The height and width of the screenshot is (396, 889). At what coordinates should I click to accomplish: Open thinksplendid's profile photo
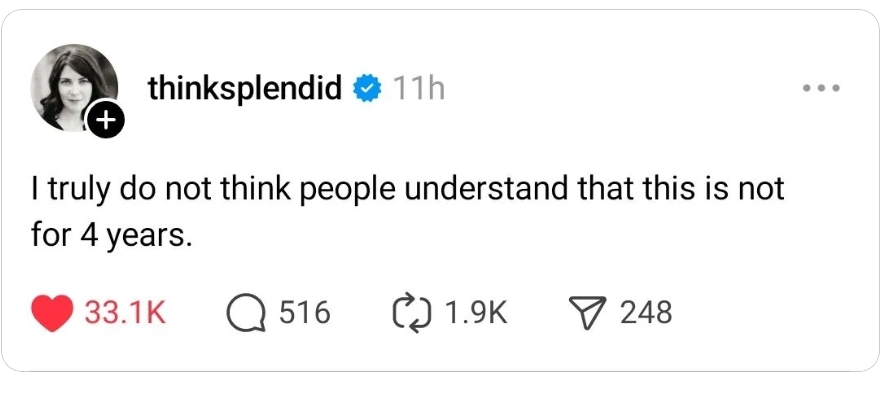point(74,87)
